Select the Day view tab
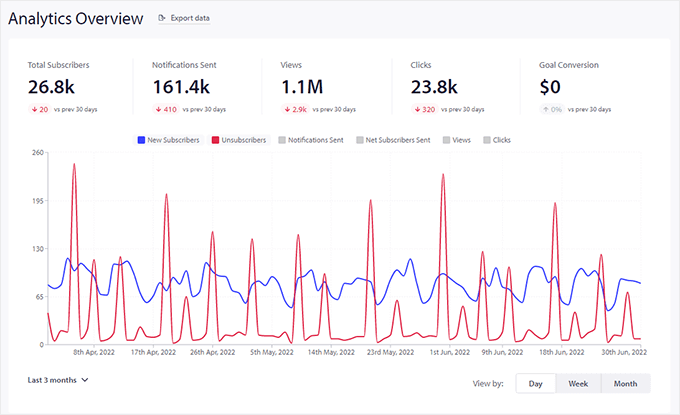680x415 pixels. click(535, 383)
